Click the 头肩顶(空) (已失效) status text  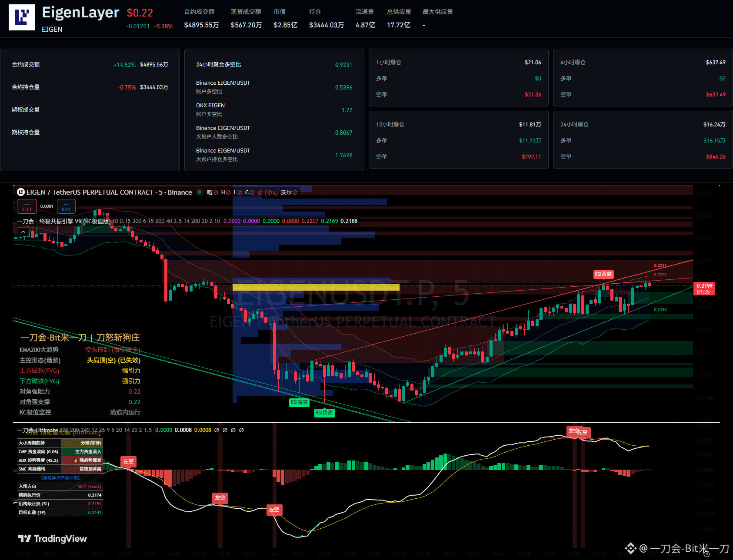[113, 360]
